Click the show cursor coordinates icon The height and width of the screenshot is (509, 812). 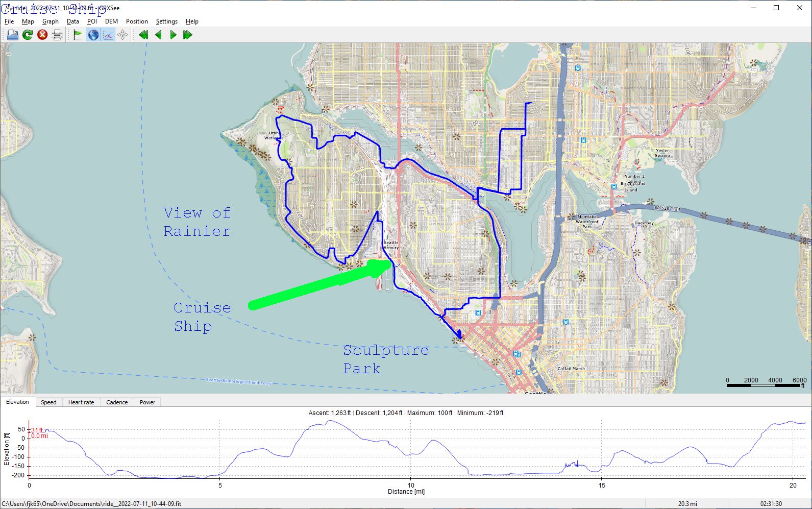(123, 35)
